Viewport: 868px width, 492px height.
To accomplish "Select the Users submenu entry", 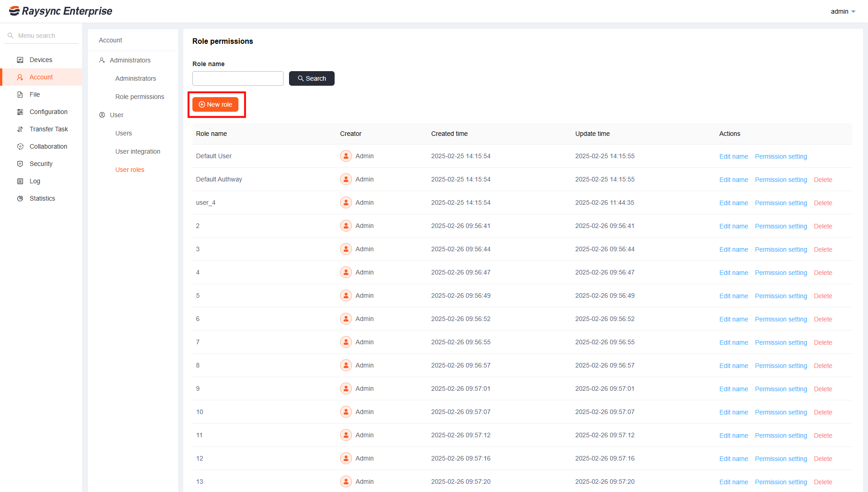I will 124,133.
